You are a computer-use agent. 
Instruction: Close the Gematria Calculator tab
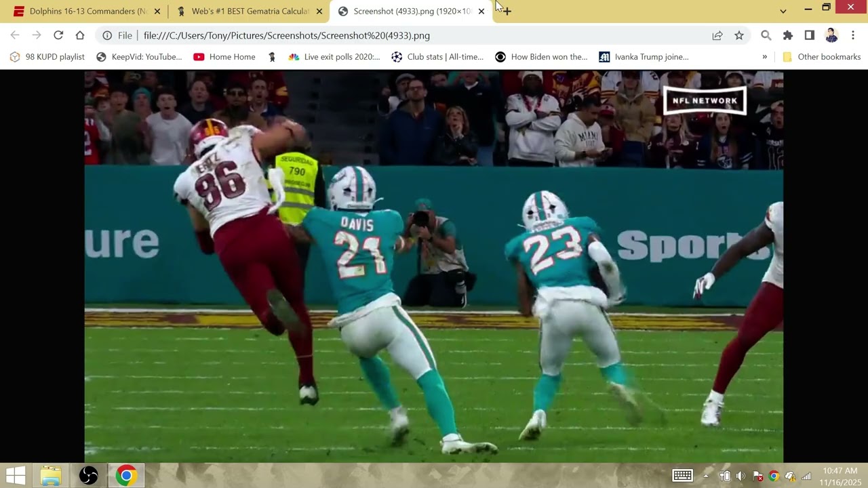pyautogui.click(x=319, y=12)
